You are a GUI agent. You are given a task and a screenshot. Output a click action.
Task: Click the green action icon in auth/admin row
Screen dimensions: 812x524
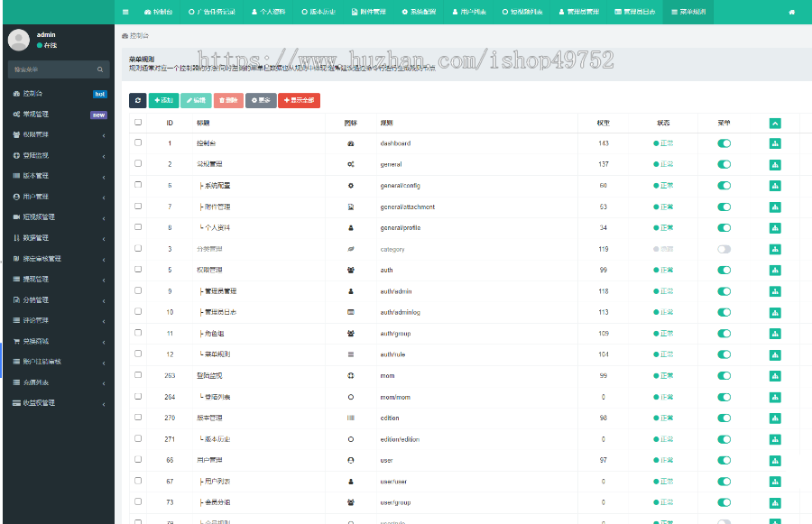[775, 291]
